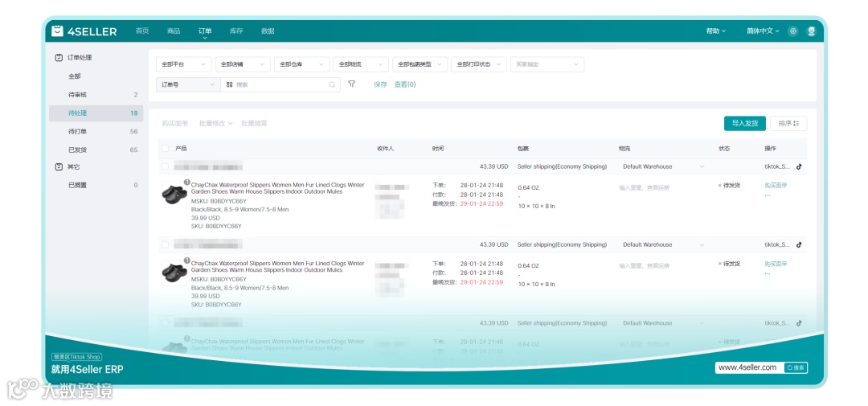Open 数据 in top navigation
The image size is (868, 406).
[268, 31]
